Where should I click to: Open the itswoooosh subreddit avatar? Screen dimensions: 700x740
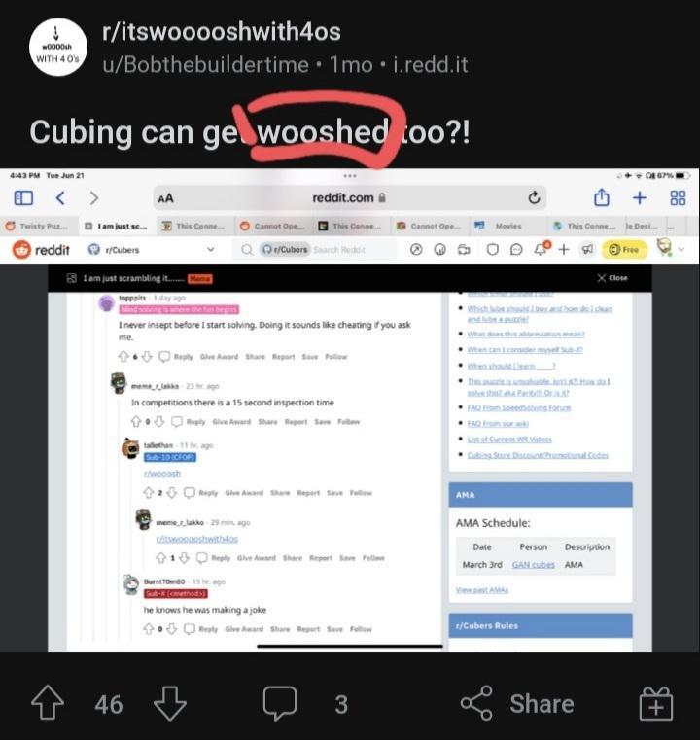point(58,48)
